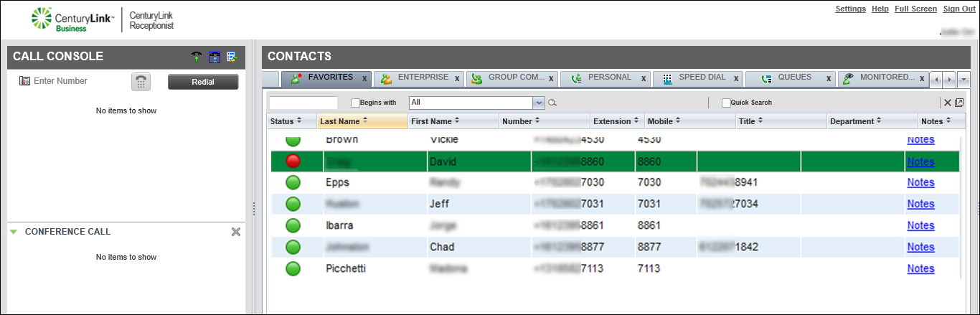Open Notes for Epps
This screenshot has width=980, height=315.
pyautogui.click(x=920, y=182)
